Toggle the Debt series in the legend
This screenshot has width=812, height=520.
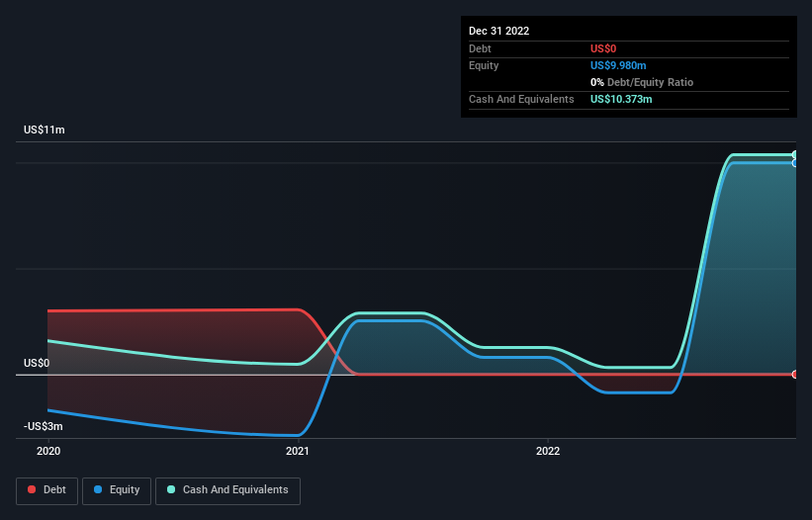[x=46, y=490]
